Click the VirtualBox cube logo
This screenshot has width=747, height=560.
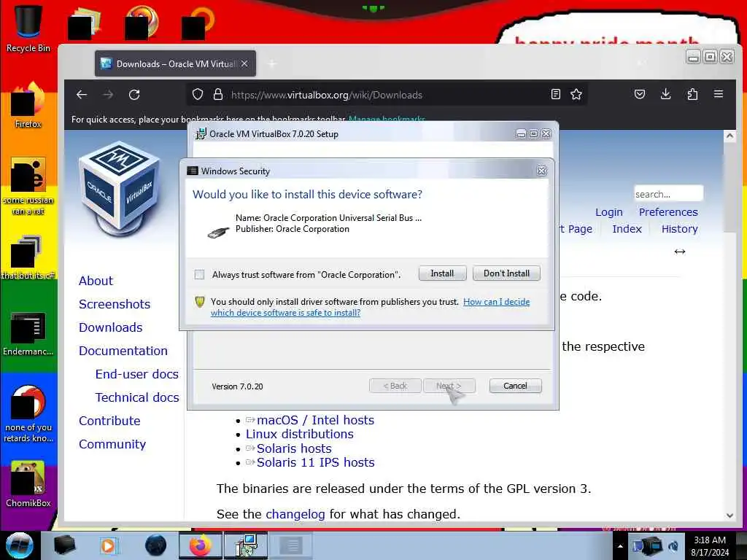coord(120,190)
